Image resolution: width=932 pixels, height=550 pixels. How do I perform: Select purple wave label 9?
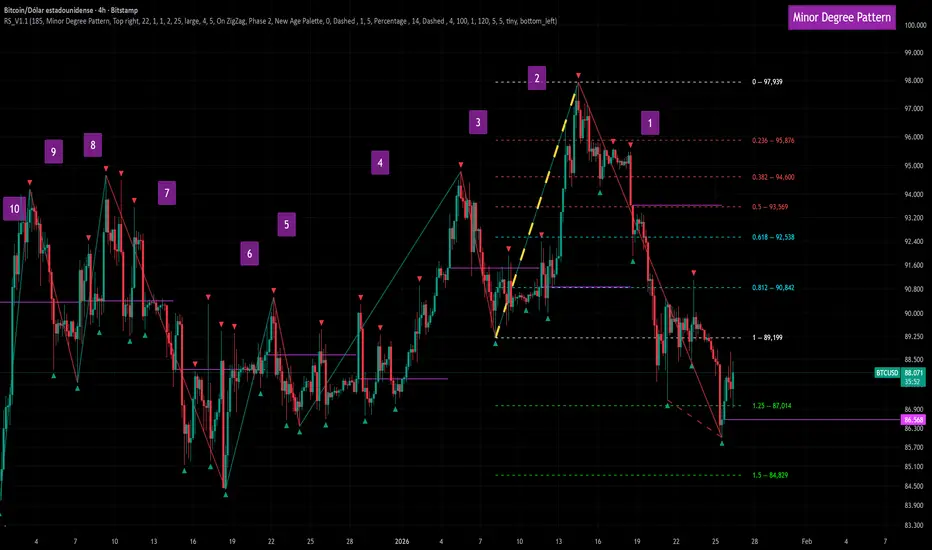click(53, 152)
